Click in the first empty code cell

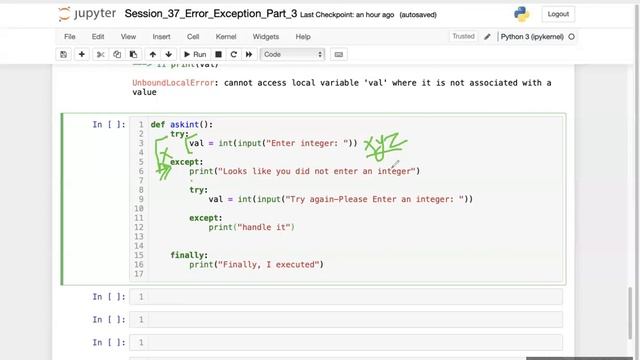tap(346, 297)
